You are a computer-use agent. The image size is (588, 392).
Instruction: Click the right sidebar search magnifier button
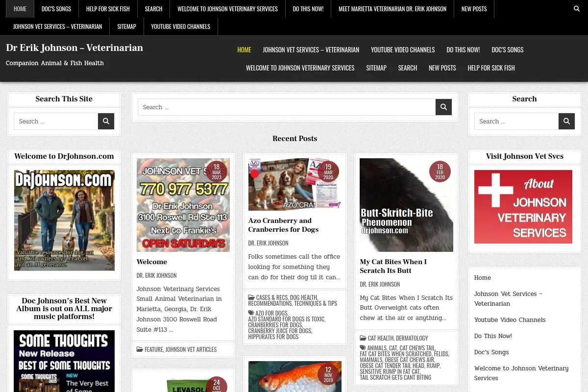point(566,121)
